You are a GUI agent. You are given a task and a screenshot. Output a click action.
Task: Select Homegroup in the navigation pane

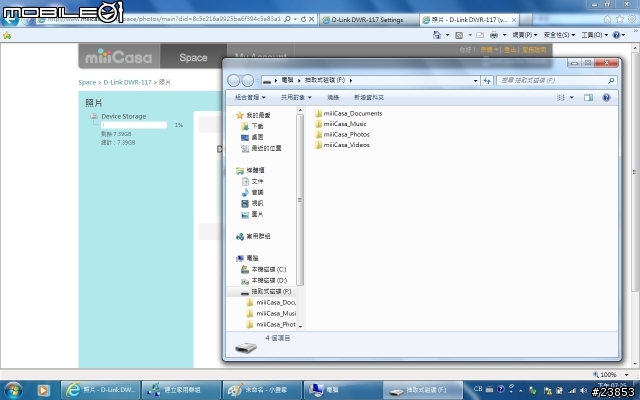(253, 236)
